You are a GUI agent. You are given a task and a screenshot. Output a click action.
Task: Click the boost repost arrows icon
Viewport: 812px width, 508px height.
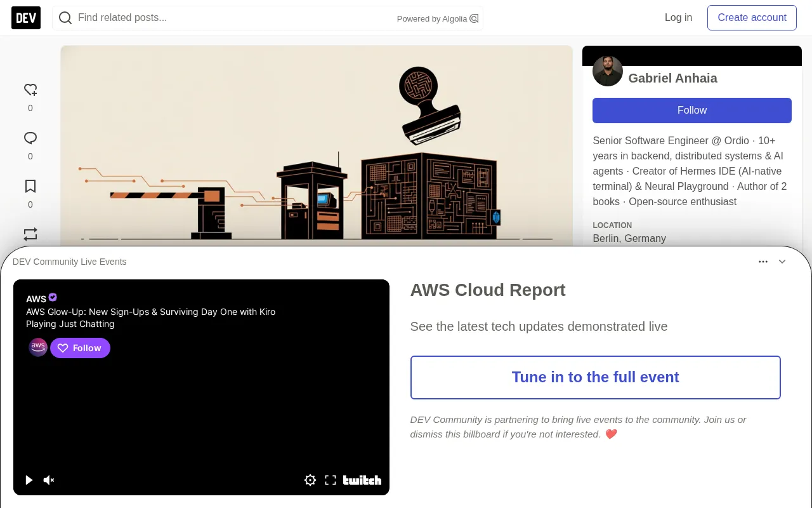pos(30,234)
